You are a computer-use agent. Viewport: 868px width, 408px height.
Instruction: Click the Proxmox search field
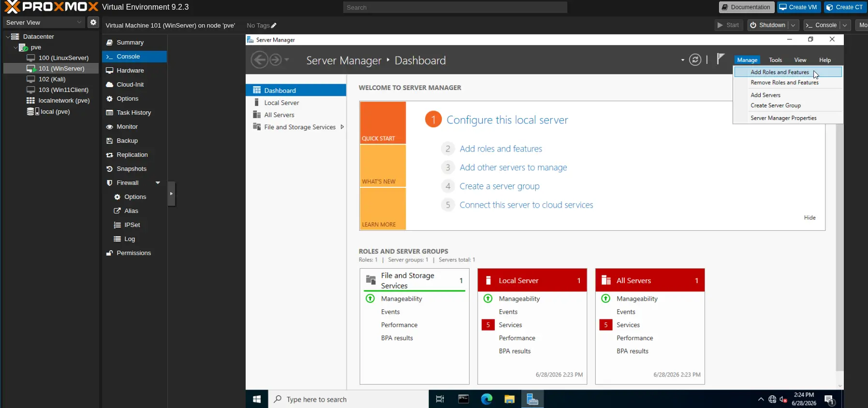click(x=455, y=7)
